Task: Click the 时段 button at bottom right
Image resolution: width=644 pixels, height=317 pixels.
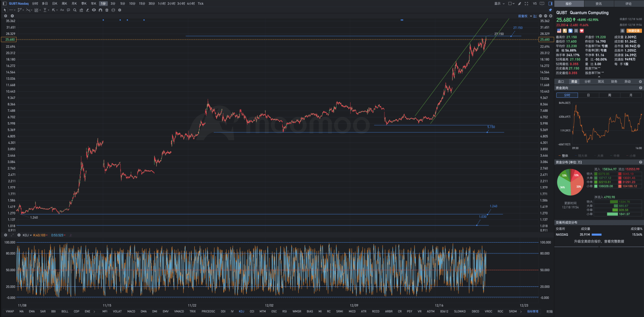Action: click(549, 311)
